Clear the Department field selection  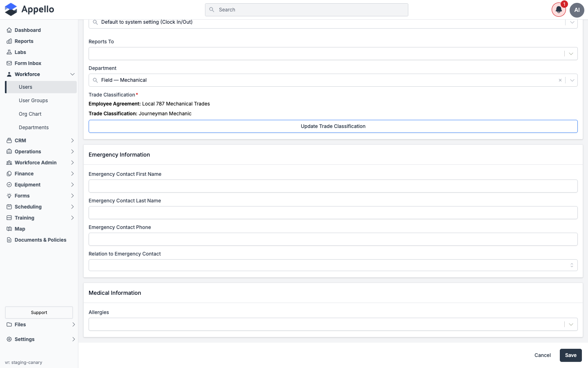[560, 80]
